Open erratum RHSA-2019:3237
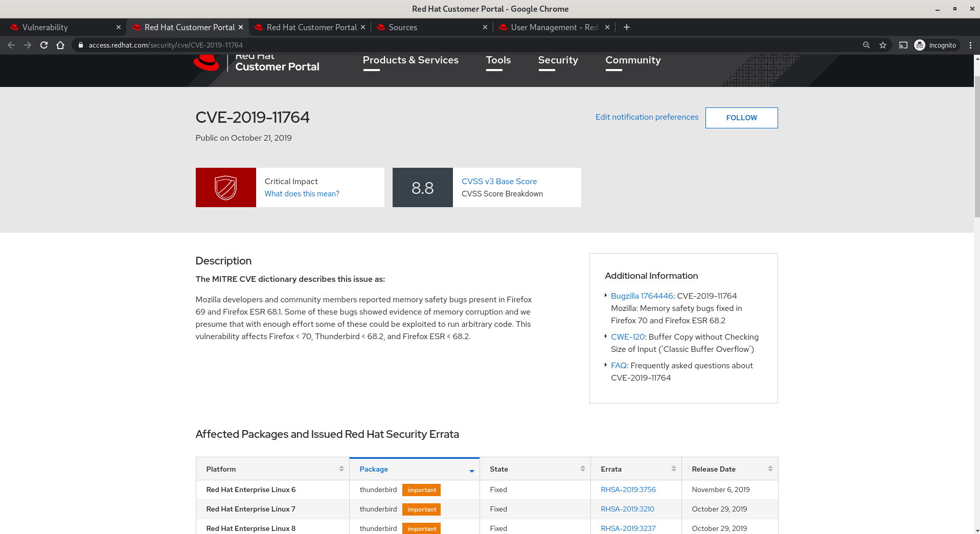 tap(628, 529)
